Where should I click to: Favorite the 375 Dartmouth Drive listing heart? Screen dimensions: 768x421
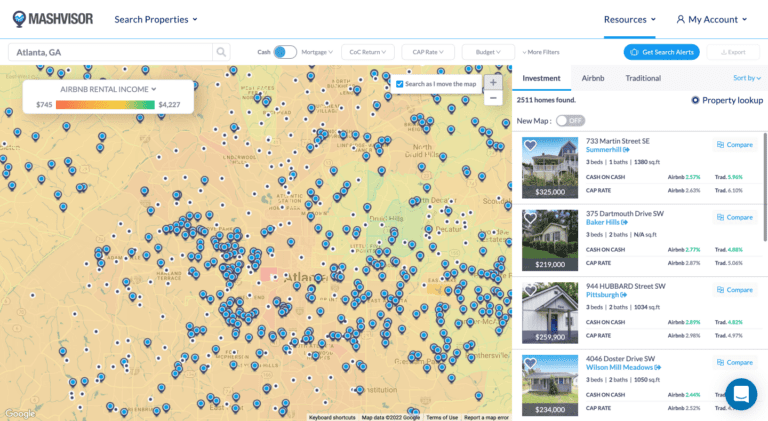click(531, 218)
